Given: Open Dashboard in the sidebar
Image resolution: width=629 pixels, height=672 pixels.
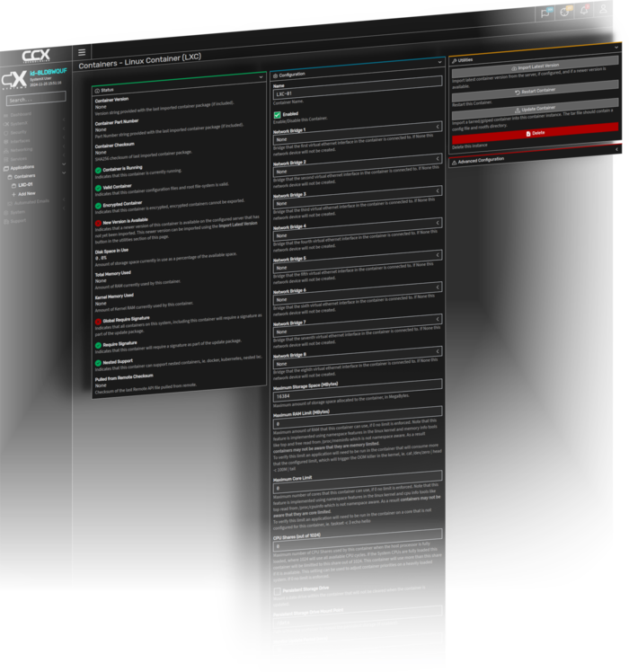Looking at the screenshot, I should point(21,114).
